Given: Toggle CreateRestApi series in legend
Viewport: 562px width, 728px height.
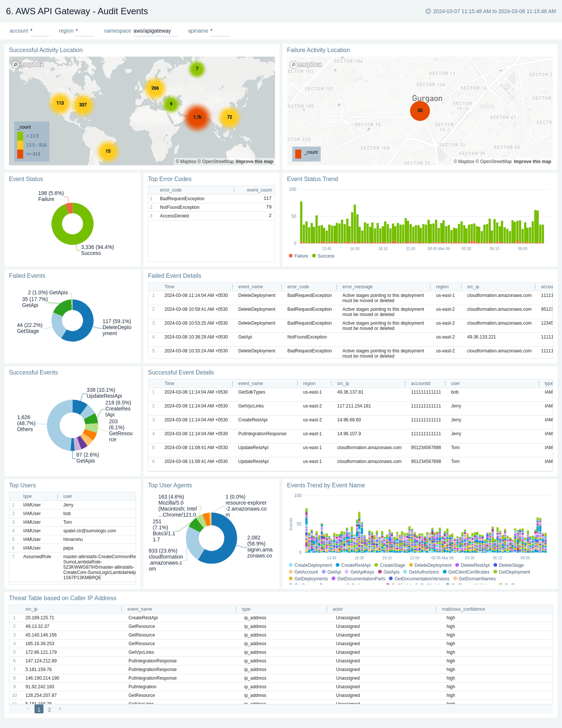Looking at the screenshot, I should pos(353,565).
